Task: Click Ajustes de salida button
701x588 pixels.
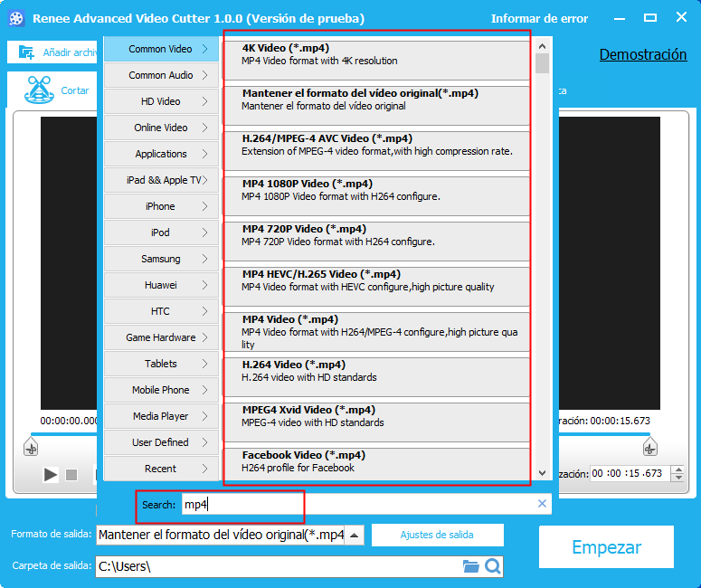Action: tap(437, 535)
